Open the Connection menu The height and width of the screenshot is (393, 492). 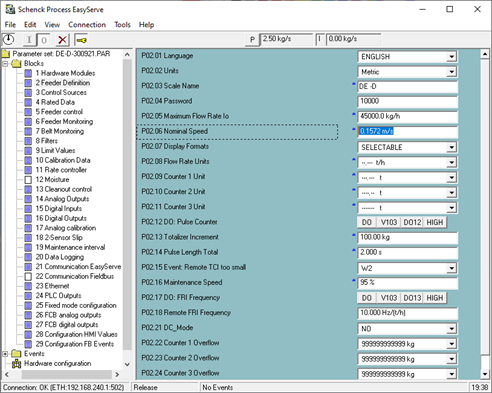pyautogui.click(x=87, y=25)
